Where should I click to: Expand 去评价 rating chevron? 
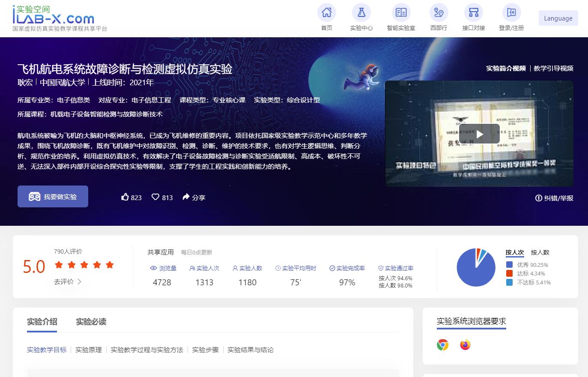[79, 281]
